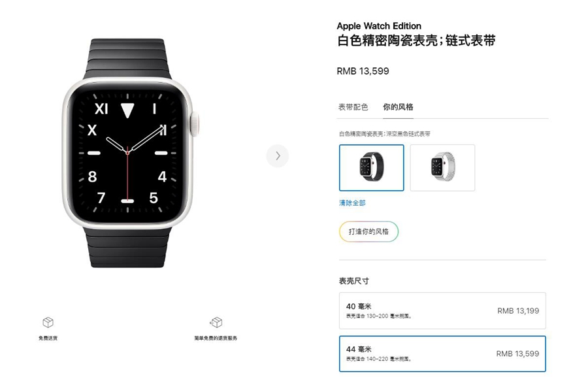Image resolution: width=588 pixels, height=377 pixels.
Task: Click the upper black link band on the watch
Action: click(127, 59)
